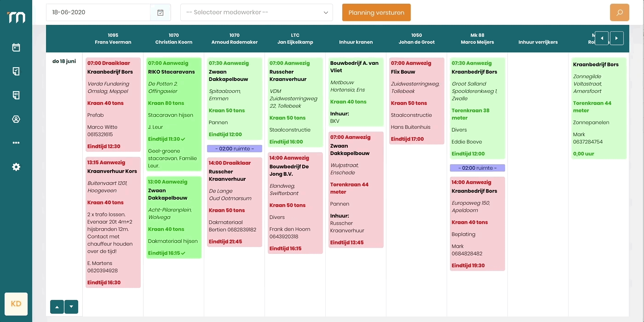The height and width of the screenshot is (322, 644).
Task: Click the up arrow button below planning
Action: tap(57, 307)
